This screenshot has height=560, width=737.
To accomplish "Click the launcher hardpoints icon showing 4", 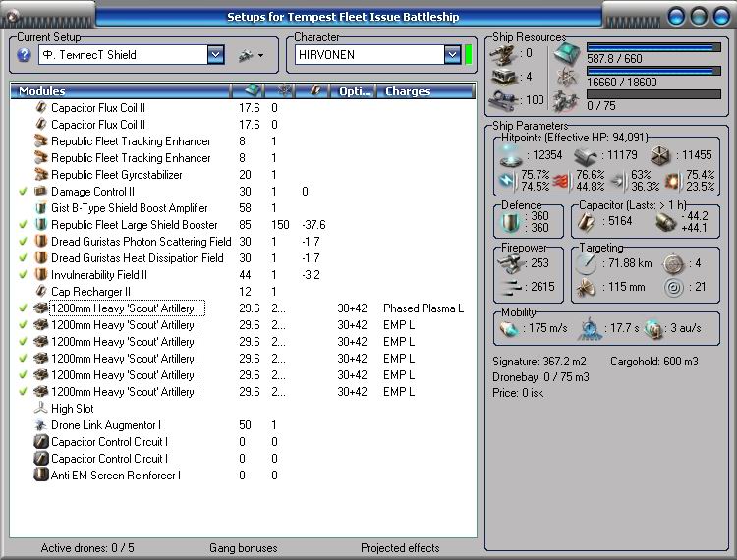I will tap(504, 77).
